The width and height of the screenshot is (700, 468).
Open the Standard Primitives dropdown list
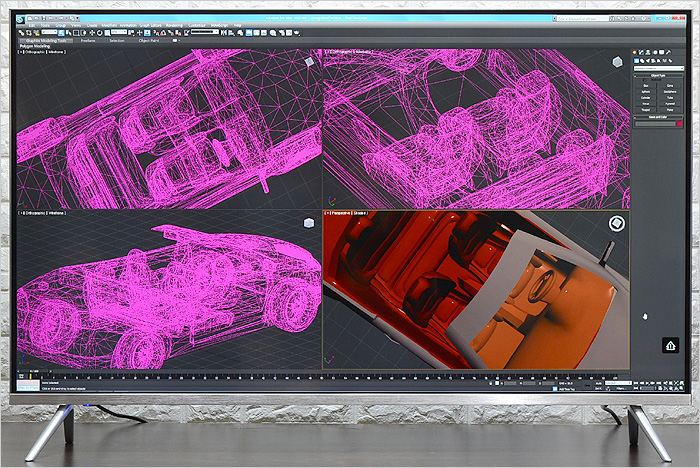(x=657, y=66)
